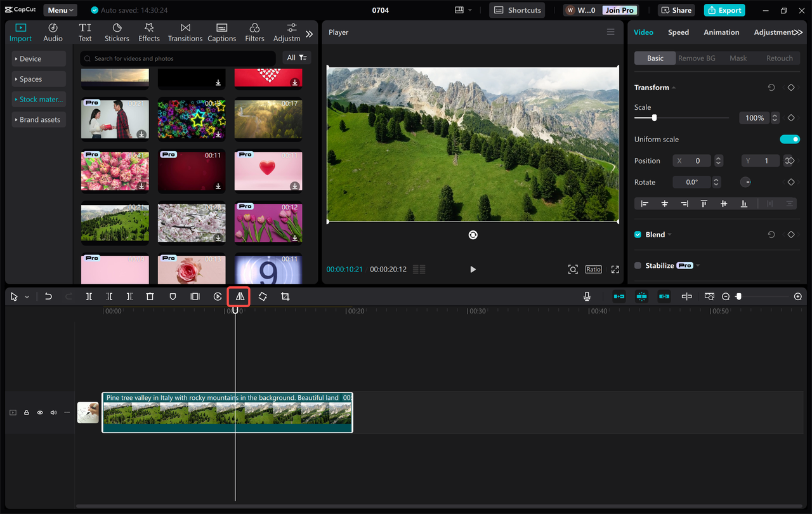Open the Transitions panel
The image size is (812, 514).
[185, 32]
